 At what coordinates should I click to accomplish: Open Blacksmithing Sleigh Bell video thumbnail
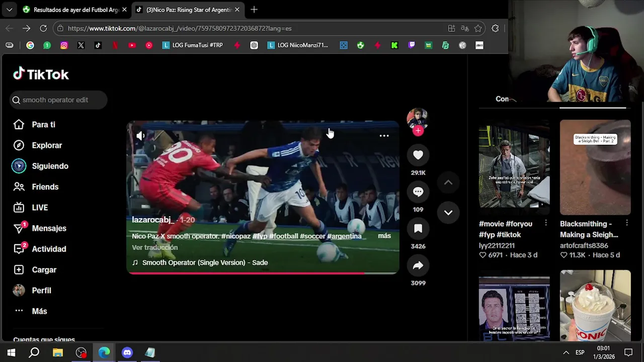coord(595,166)
